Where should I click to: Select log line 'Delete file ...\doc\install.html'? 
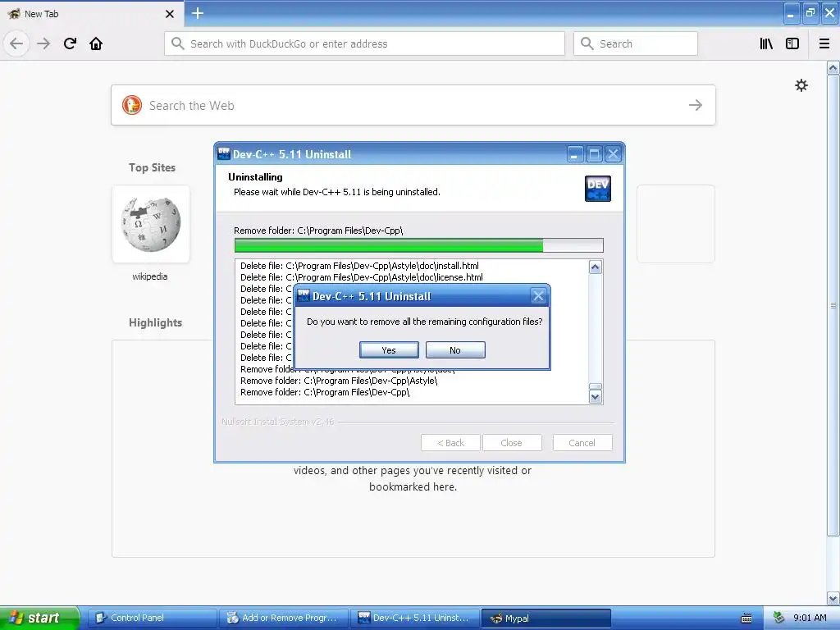[x=359, y=266]
